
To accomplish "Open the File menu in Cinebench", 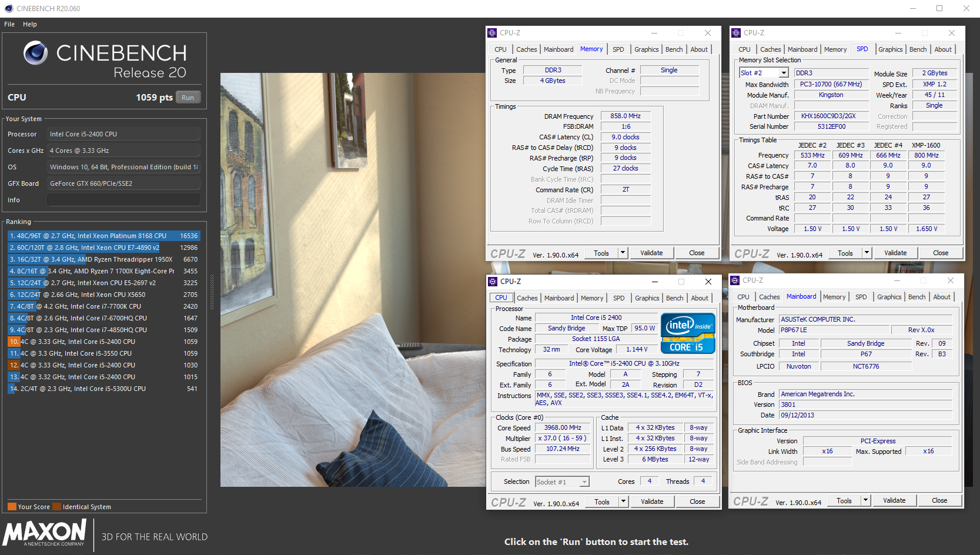I will click(x=9, y=24).
